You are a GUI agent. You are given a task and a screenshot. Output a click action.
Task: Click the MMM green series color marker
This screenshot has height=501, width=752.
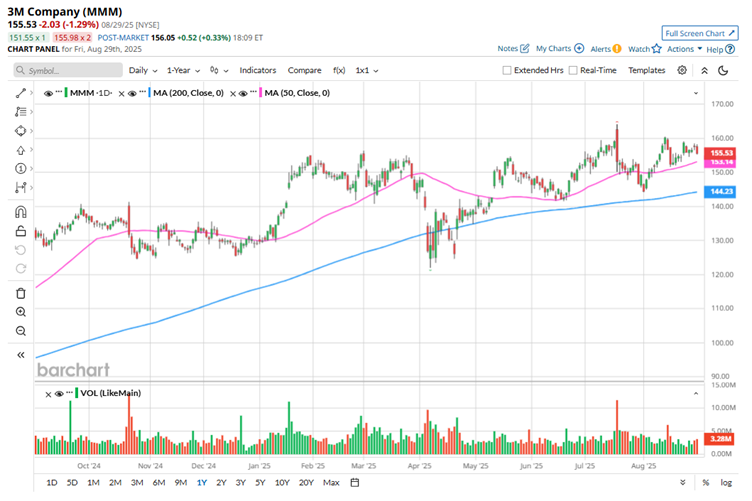pyautogui.click(x=66, y=93)
